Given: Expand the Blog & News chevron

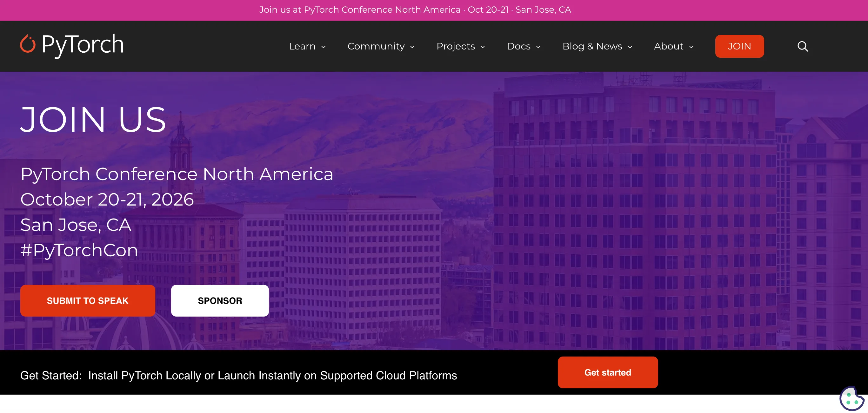Looking at the screenshot, I should pos(630,47).
